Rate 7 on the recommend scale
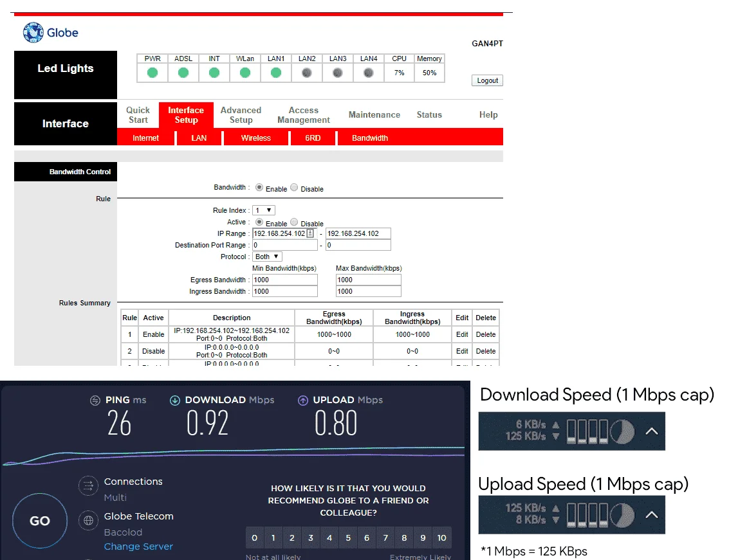 coord(385,537)
